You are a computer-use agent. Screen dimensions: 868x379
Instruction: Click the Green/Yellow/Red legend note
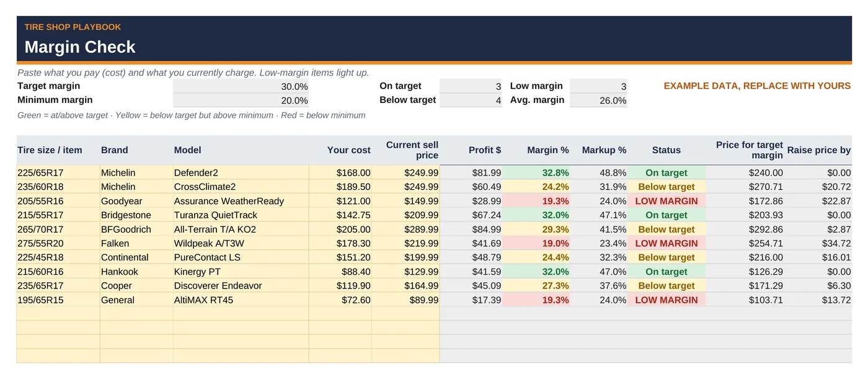(x=192, y=115)
